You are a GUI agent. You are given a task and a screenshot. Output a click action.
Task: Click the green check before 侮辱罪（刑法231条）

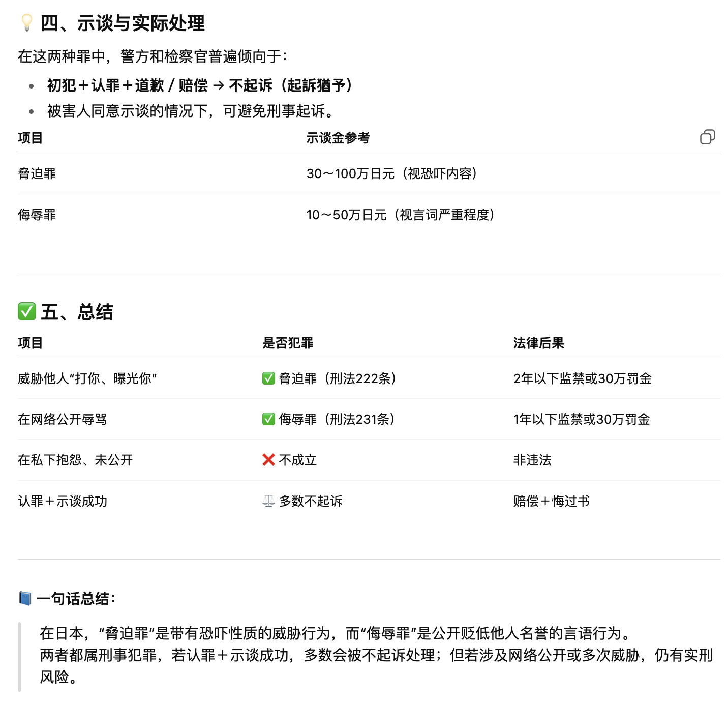click(x=268, y=419)
